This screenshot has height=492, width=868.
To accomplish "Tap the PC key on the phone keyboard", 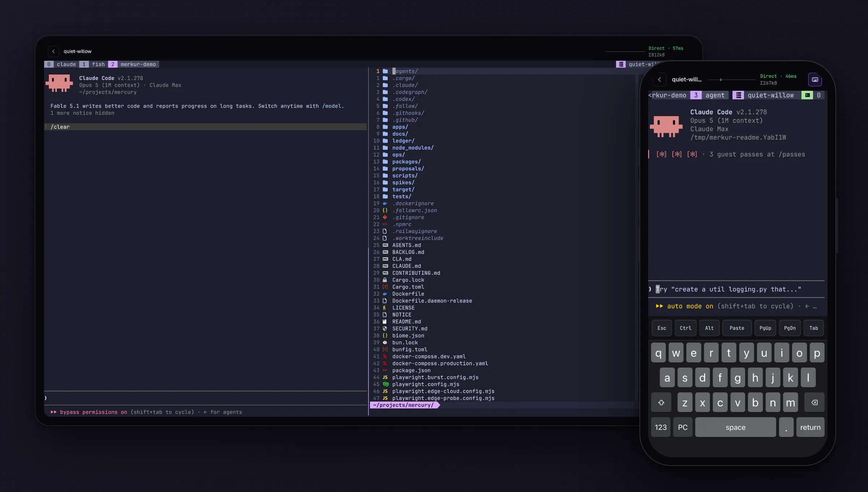I will [683, 427].
